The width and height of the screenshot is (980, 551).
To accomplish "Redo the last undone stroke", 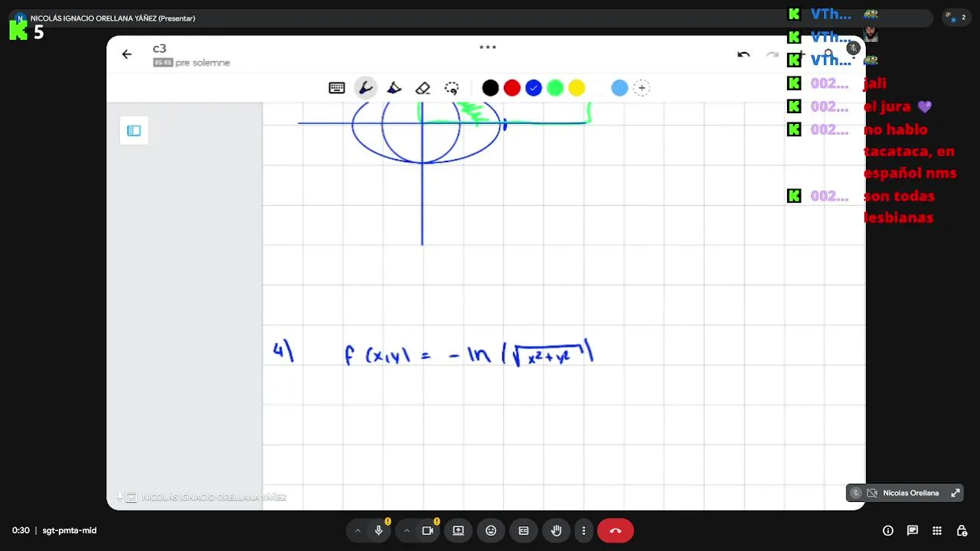I will click(x=773, y=54).
